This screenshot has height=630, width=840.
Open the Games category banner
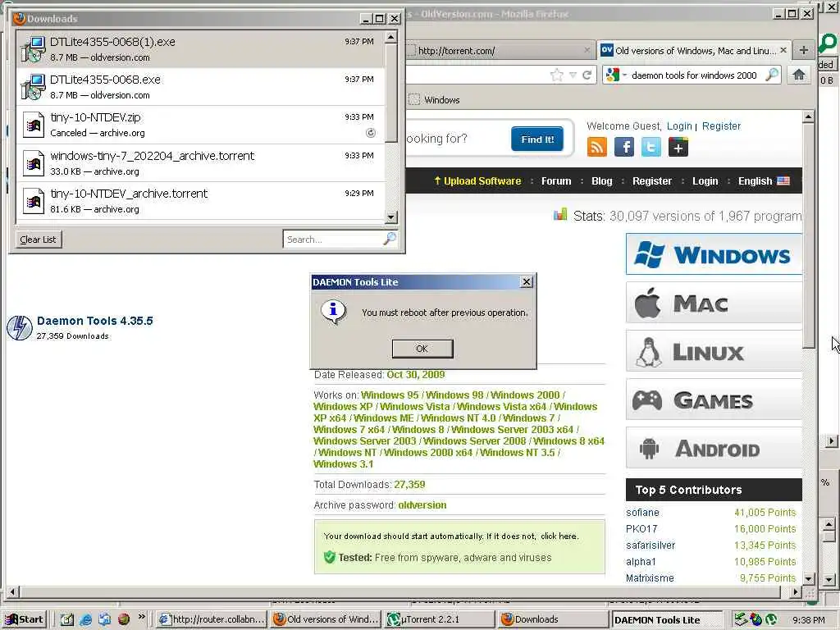click(x=714, y=399)
